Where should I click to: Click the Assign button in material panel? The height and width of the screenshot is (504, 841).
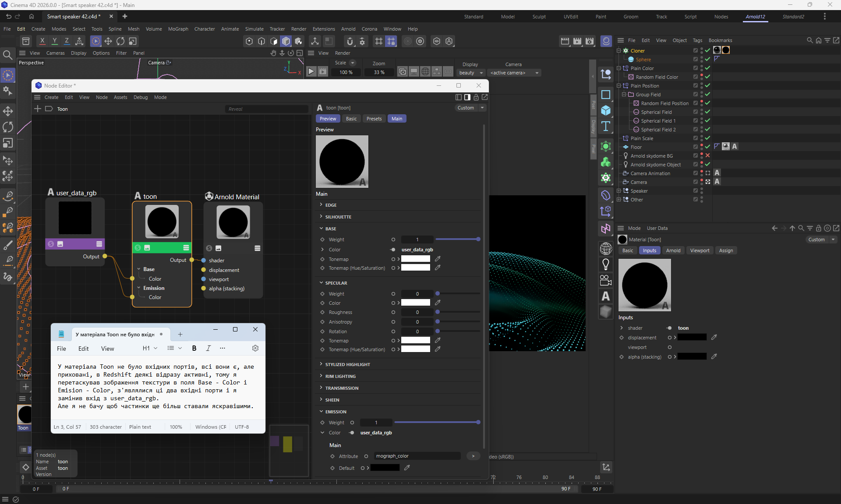725,250
